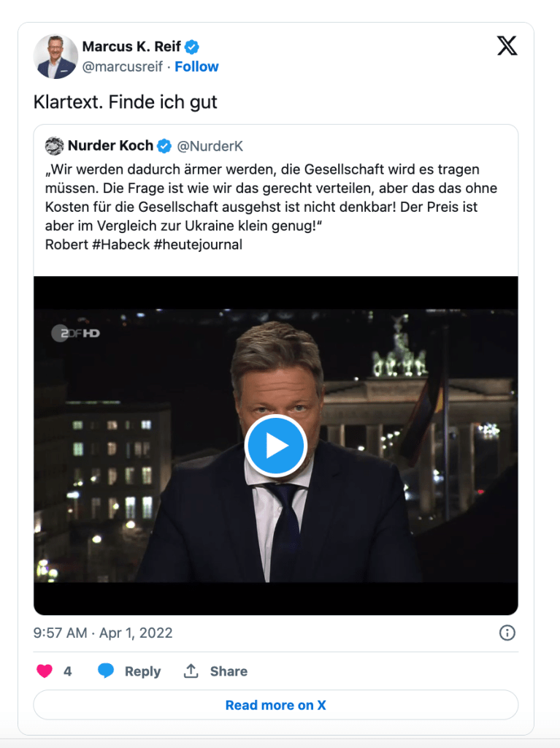
Task: Click the reply speech bubble icon
Action: [106, 671]
